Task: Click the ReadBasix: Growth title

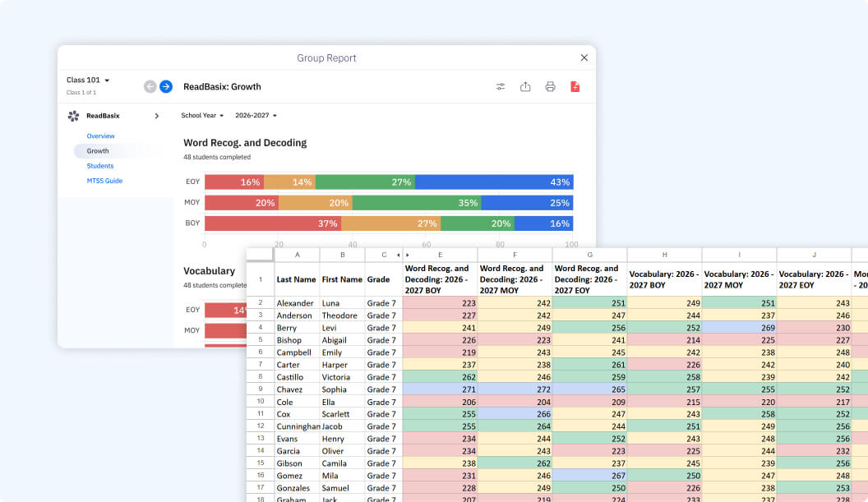Action: coord(222,86)
